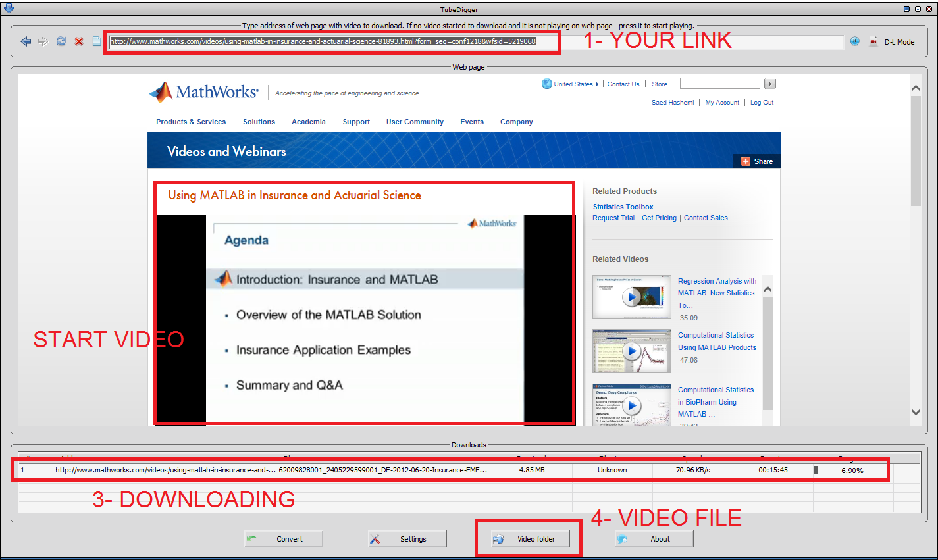Play Regression Analysis video thumbnail
The width and height of the screenshot is (938, 560).
632,297
